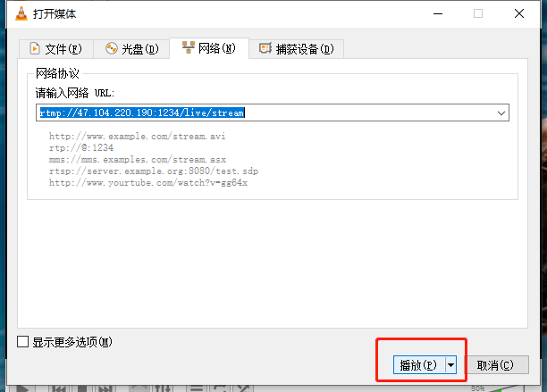
Task: Click the network URL input field
Action: [x=273, y=113]
